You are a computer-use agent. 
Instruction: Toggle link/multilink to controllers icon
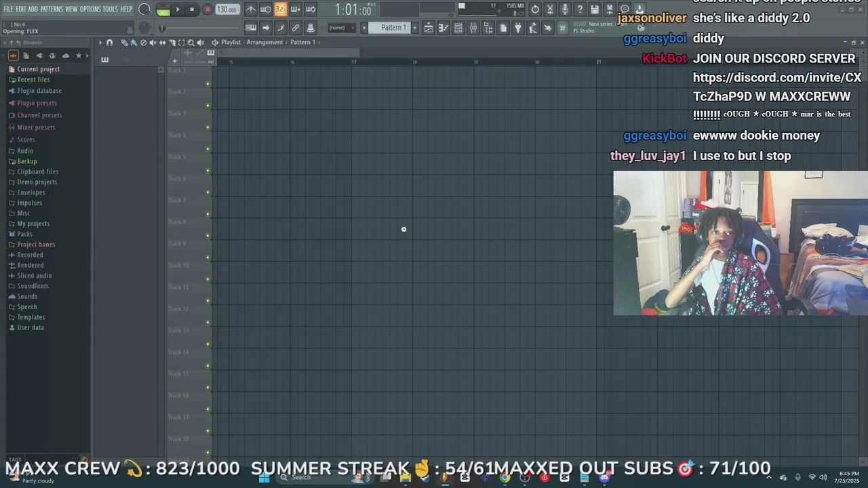(x=296, y=28)
